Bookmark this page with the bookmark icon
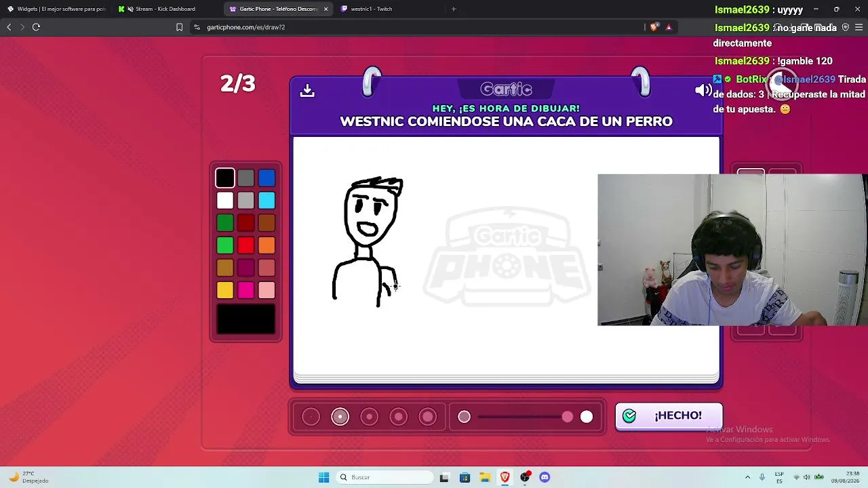The image size is (868, 488). [x=179, y=27]
